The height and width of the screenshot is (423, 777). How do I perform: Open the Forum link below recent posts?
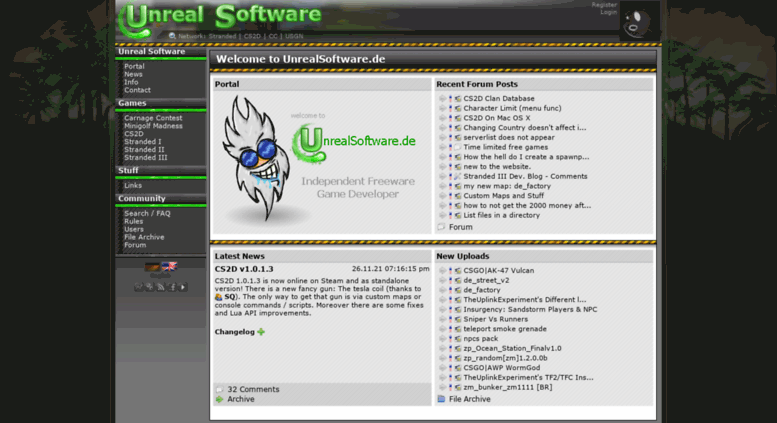coord(461,227)
